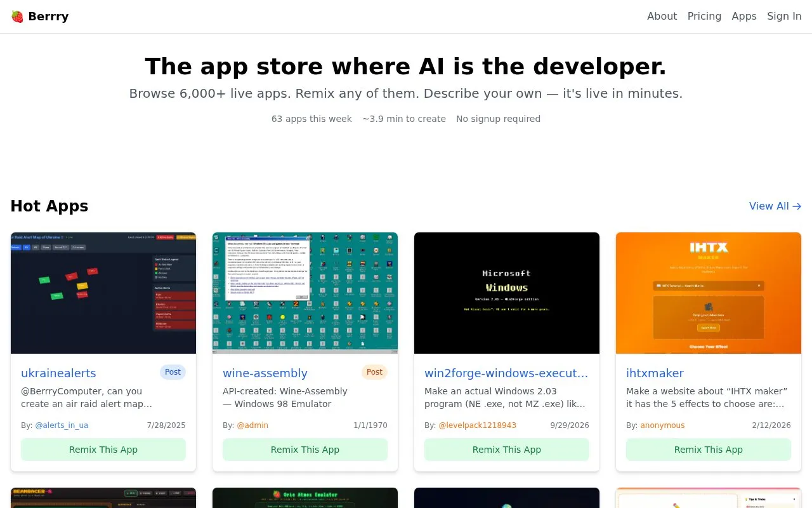Screen dimensions: 812x508
Task: Go to the Apps menu item
Action: [x=744, y=17]
